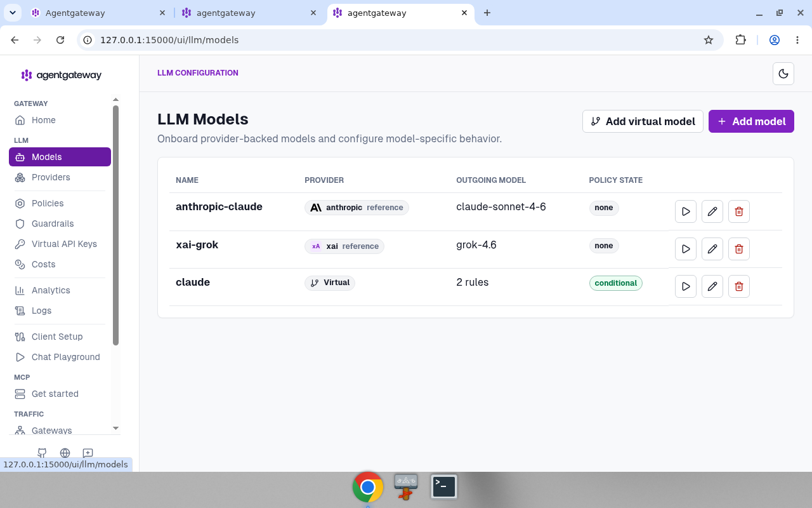This screenshot has width=812, height=508.
Task: Open Analytics in the sidebar
Action: tap(60, 290)
